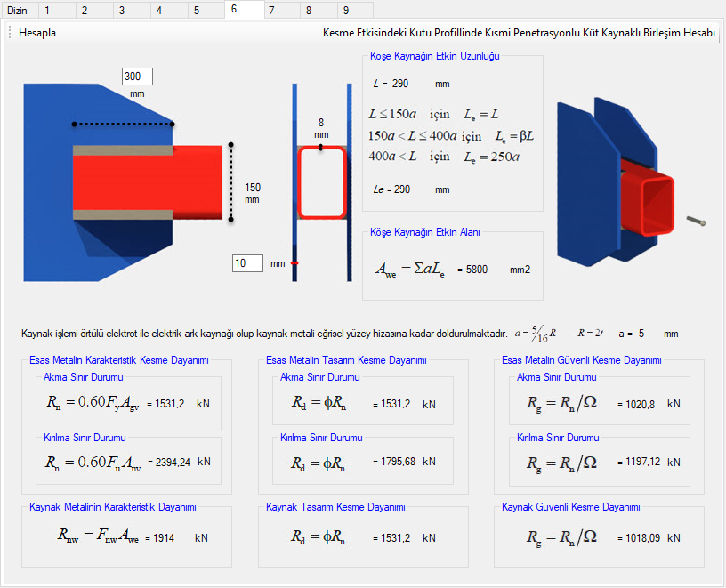Open tab number 3
Screen dimensions: 726x588
[132, 10]
